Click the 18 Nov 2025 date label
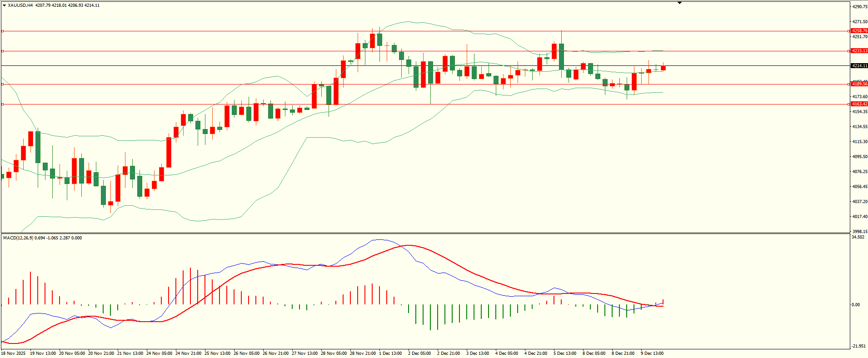The height and width of the screenshot is (358, 868). coord(14,353)
